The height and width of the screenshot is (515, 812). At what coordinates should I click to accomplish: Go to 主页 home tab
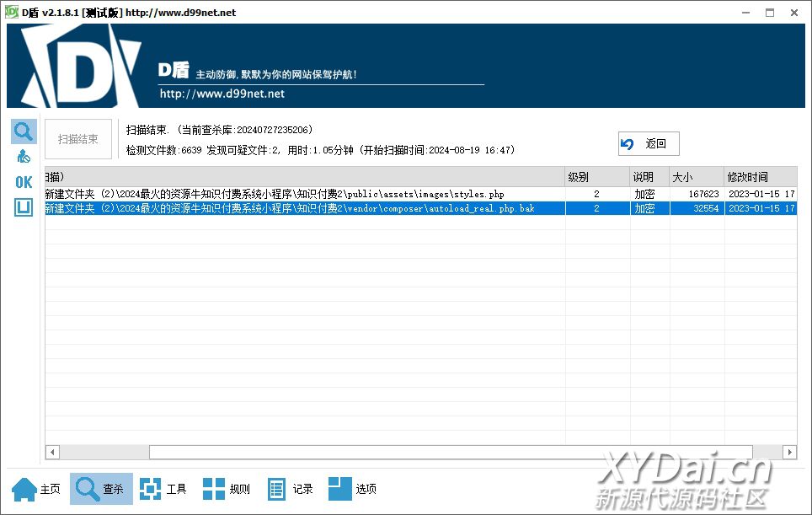(x=37, y=489)
